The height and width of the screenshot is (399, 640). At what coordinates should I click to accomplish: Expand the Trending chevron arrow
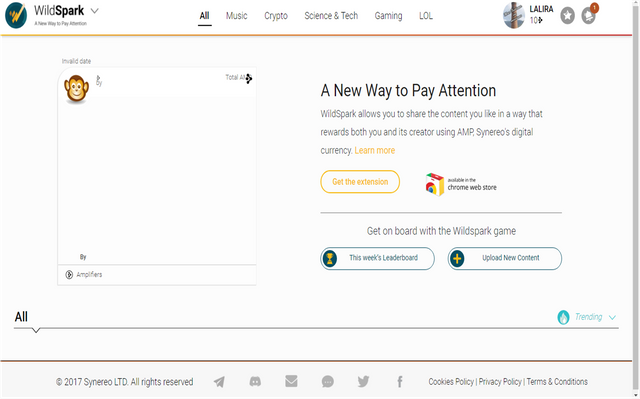click(x=612, y=317)
